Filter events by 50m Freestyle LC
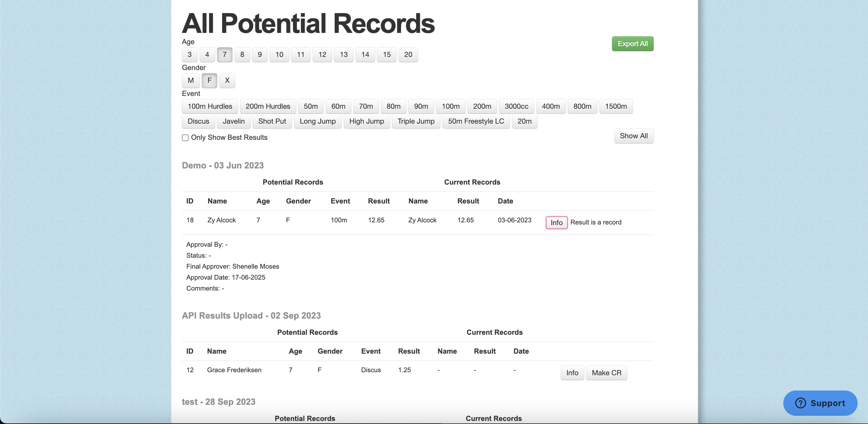 pyautogui.click(x=476, y=121)
